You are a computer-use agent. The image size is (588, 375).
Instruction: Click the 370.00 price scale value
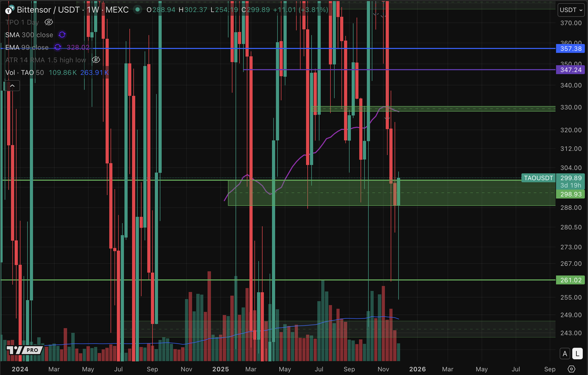point(571,23)
